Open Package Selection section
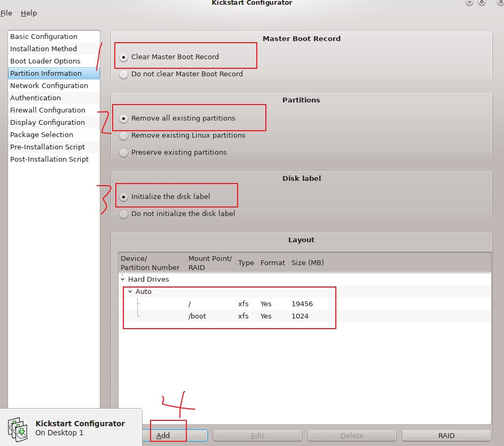 coord(54,134)
